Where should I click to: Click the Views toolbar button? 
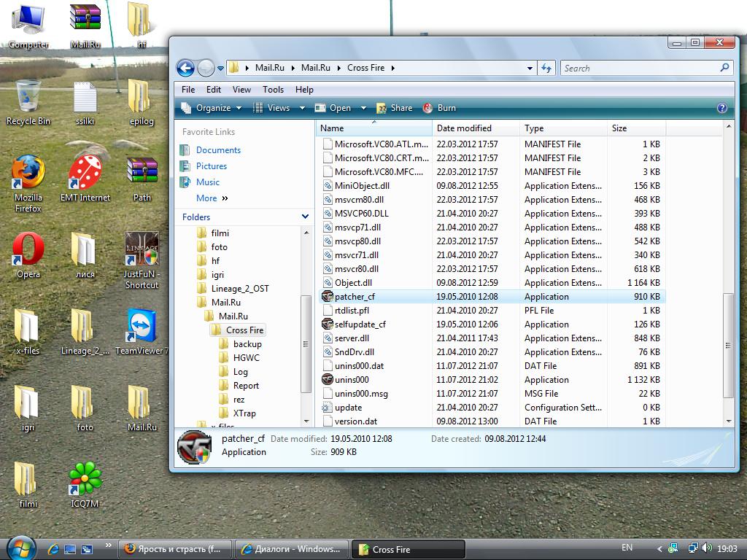(273, 108)
